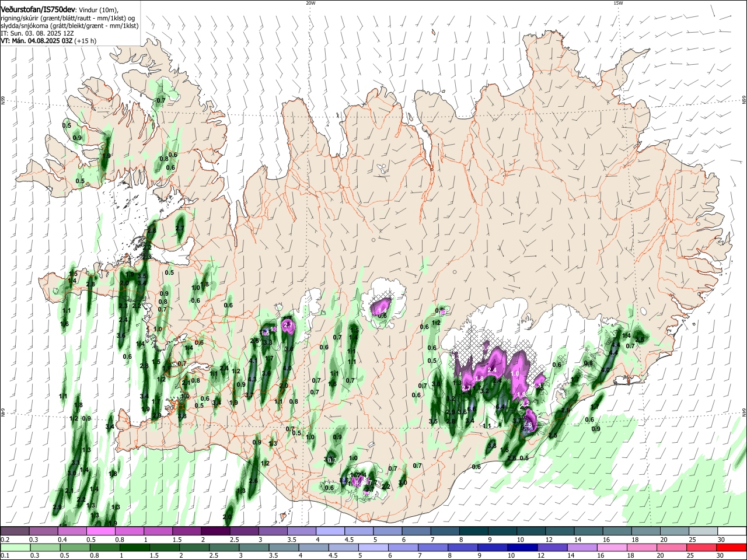Click the '64N' latitude label on right edge
This screenshot has height=560, width=747.
[x=743, y=412]
